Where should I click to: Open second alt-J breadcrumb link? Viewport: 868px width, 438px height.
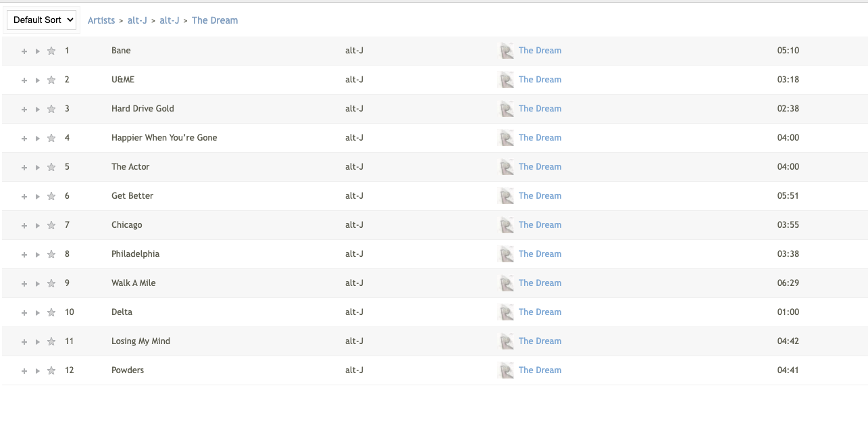click(x=170, y=20)
